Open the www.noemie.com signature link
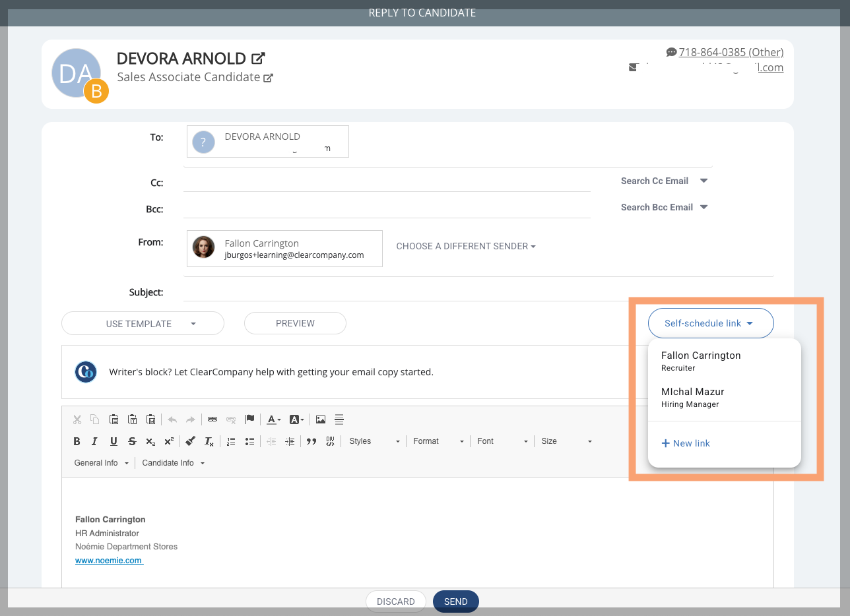This screenshot has width=850, height=616. click(109, 560)
